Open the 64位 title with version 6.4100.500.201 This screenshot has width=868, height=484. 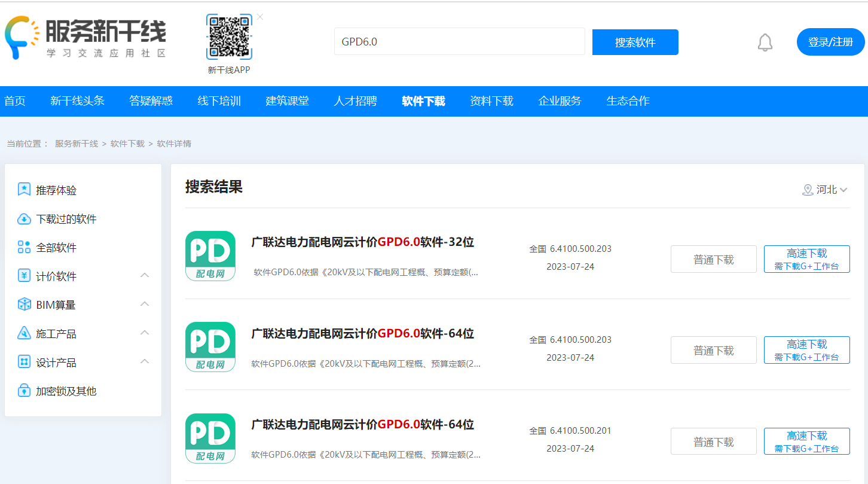coord(363,425)
